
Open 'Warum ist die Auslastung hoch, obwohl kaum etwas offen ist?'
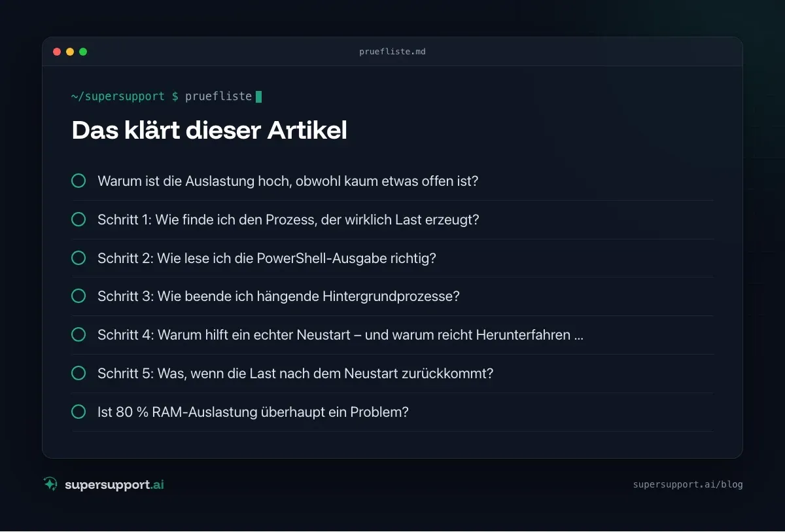pos(288,181)
